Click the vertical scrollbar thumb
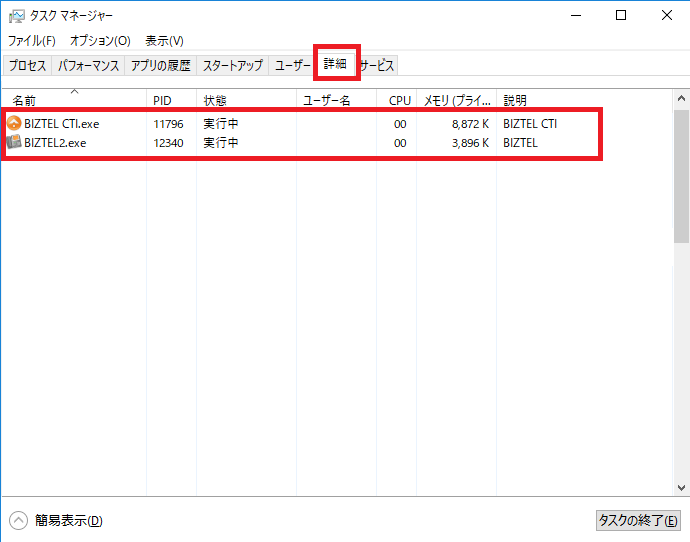 (x=681, y=176)
